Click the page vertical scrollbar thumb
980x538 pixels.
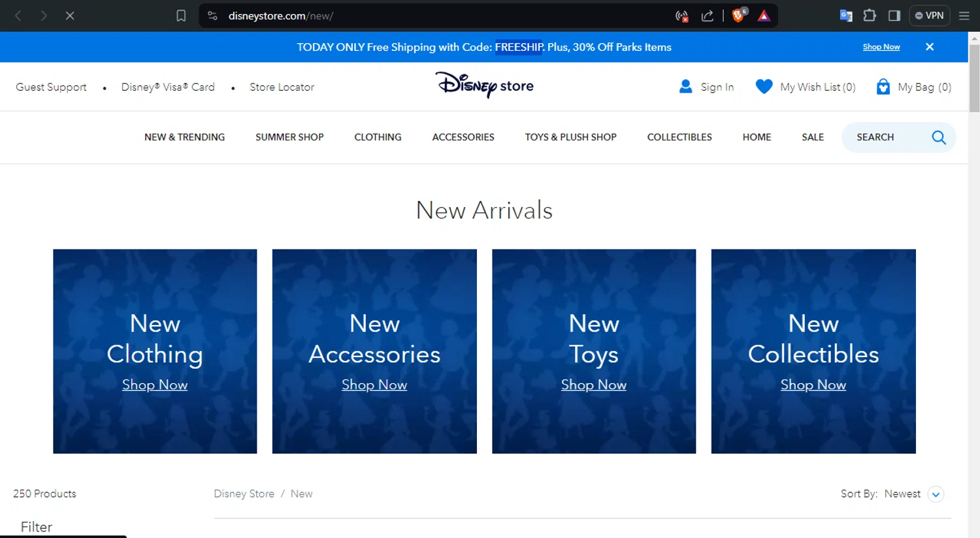[x=974, y=79]
